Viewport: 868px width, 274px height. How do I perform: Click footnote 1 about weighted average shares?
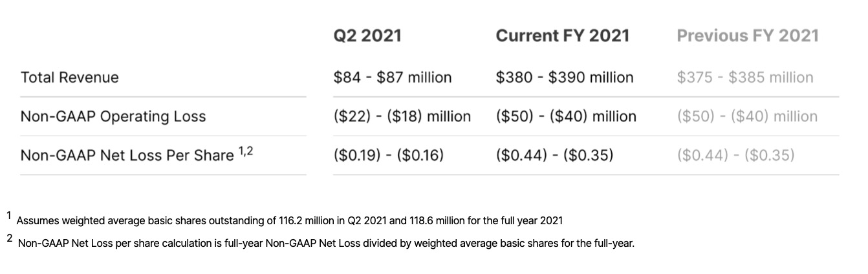289,221
